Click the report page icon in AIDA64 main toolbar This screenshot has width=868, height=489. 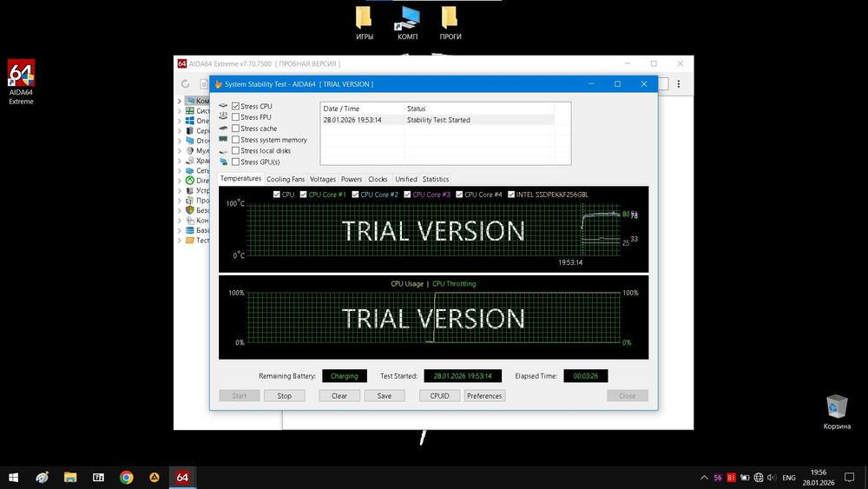204,83
